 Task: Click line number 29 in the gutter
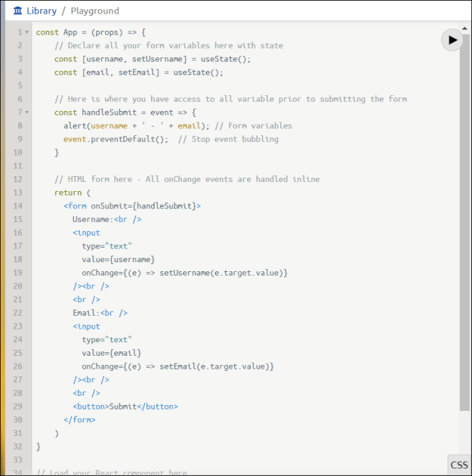point(18,406)
